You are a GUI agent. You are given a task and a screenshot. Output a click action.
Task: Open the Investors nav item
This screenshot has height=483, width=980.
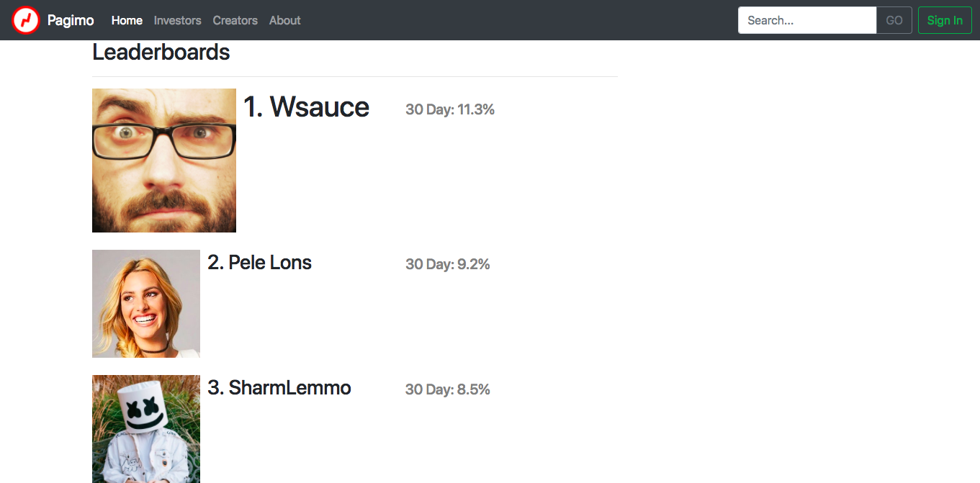177,20
